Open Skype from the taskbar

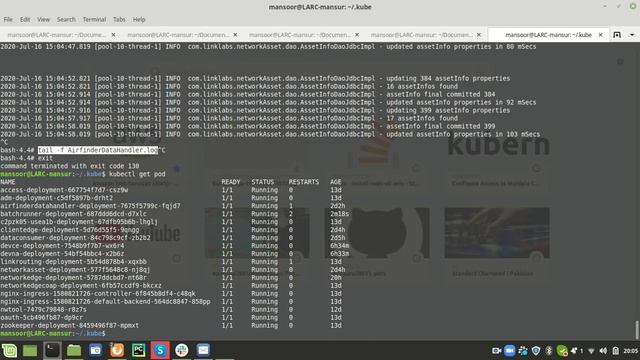click(x=160, y=350)
